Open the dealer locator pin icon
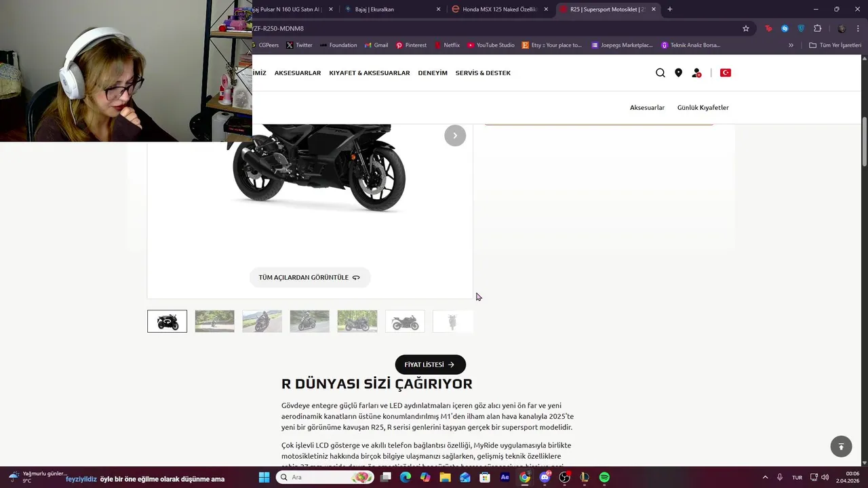This screenshot has height=488, width=868. pos(678,73)
